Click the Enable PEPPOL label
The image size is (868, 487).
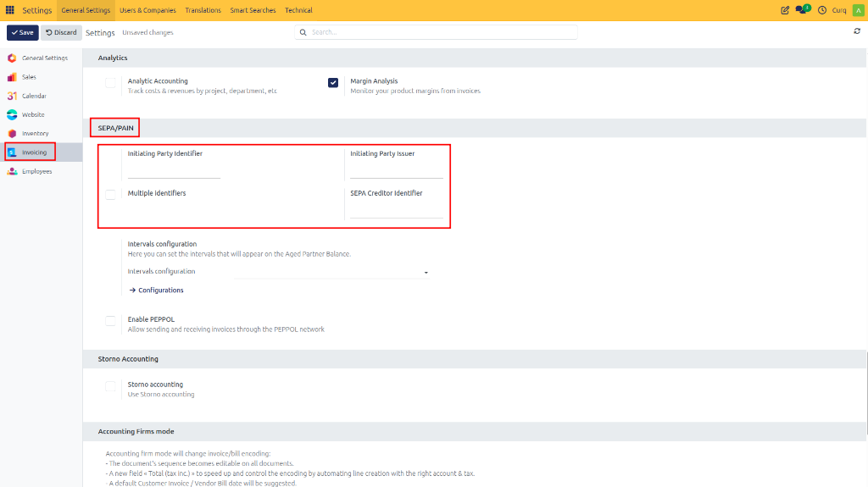[x=151, y=319]
